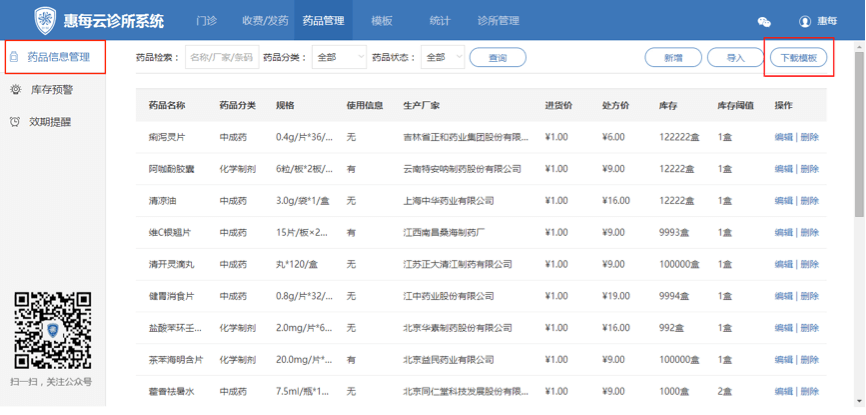Expand the 药品分类 dropdown
Viewport: 866px width, 415px height.
[x=339, y=57]
